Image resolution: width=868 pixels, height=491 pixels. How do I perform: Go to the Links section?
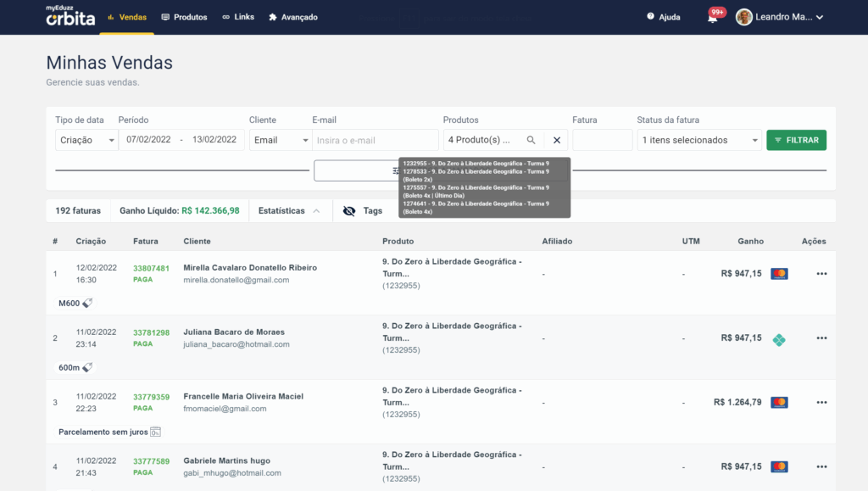tap(238, 17)
